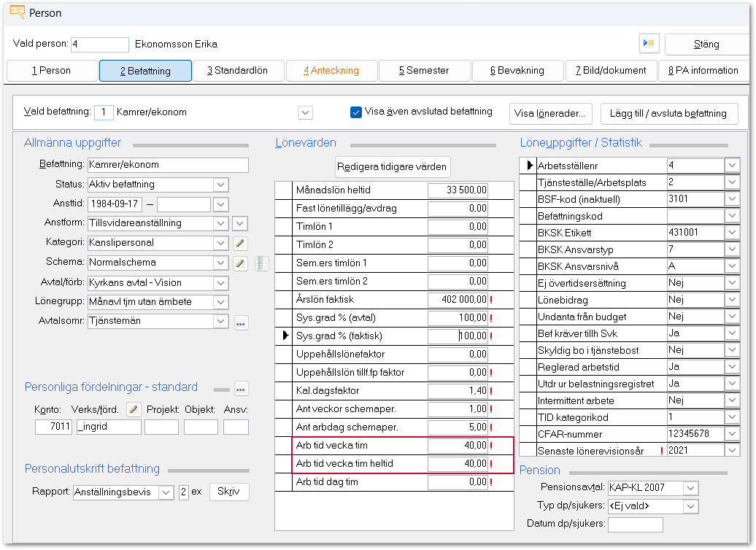Image resolution: width=756 pixels, height=550 pixels.
Task: Expand the Pensionsavtal dropdown
Action: pos(690,488)
